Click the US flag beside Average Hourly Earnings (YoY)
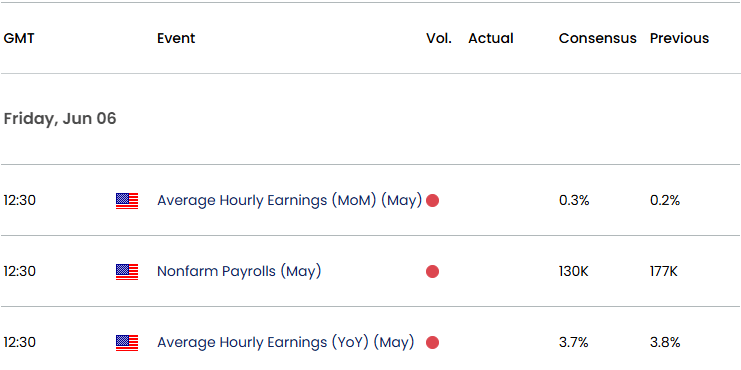741x370 pixels. click(x=127, y=343)
